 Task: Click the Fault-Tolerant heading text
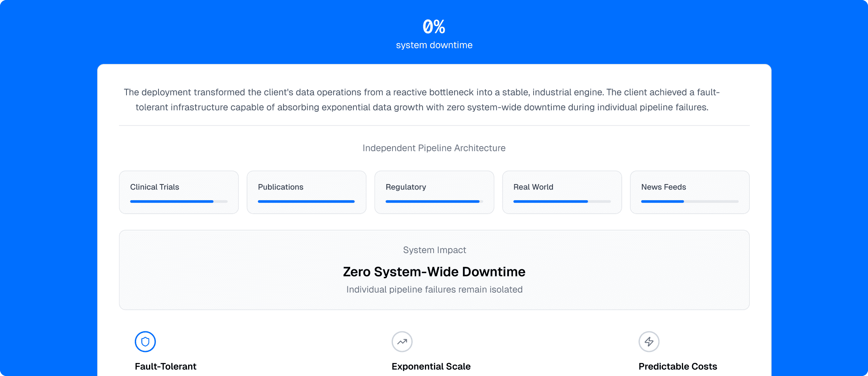point(166,367)
